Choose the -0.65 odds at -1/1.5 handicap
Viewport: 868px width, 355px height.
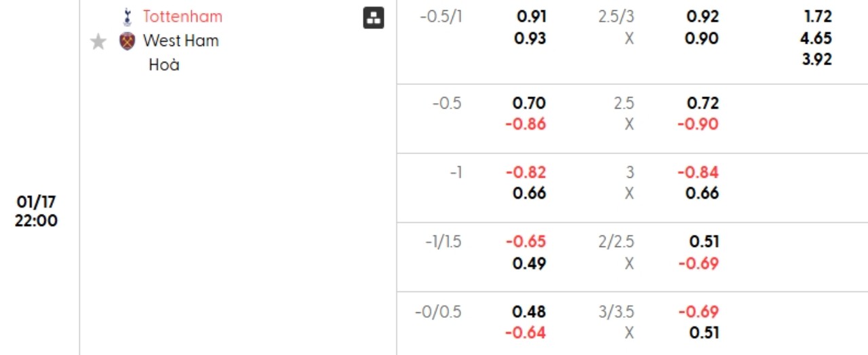click(x=526, y=242)
